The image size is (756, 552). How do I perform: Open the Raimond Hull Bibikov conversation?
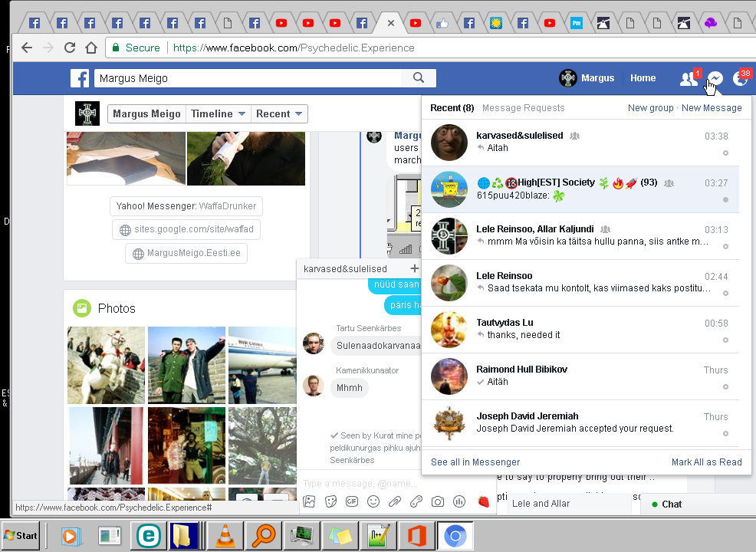pos(580,376)
